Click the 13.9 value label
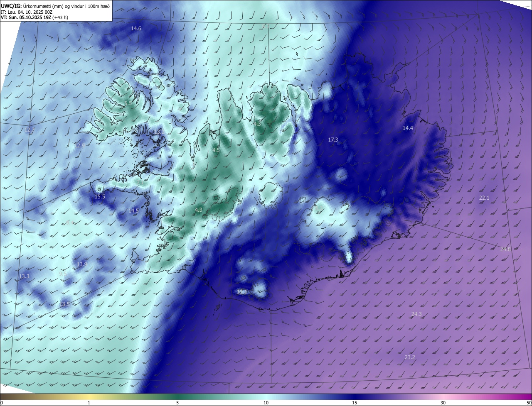The width and height of the screenshot is (532, 406). click(82, 264)
